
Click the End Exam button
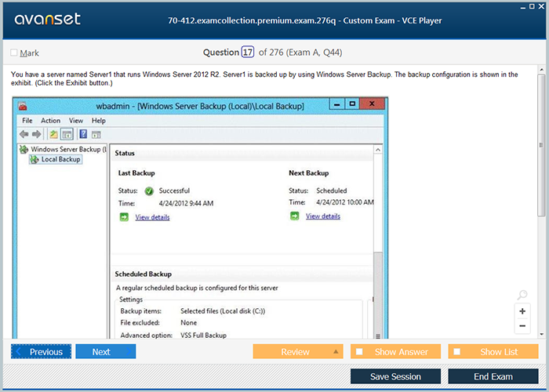tap(493, 376)
